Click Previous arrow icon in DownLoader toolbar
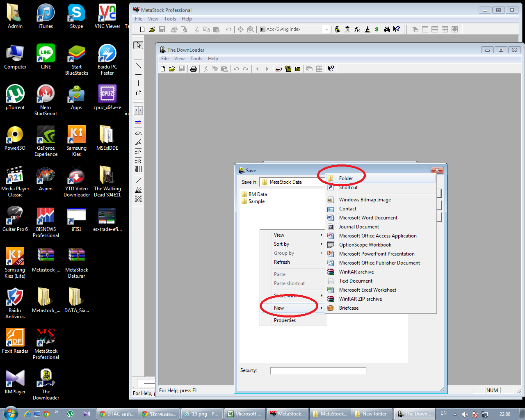 (258, 68)
